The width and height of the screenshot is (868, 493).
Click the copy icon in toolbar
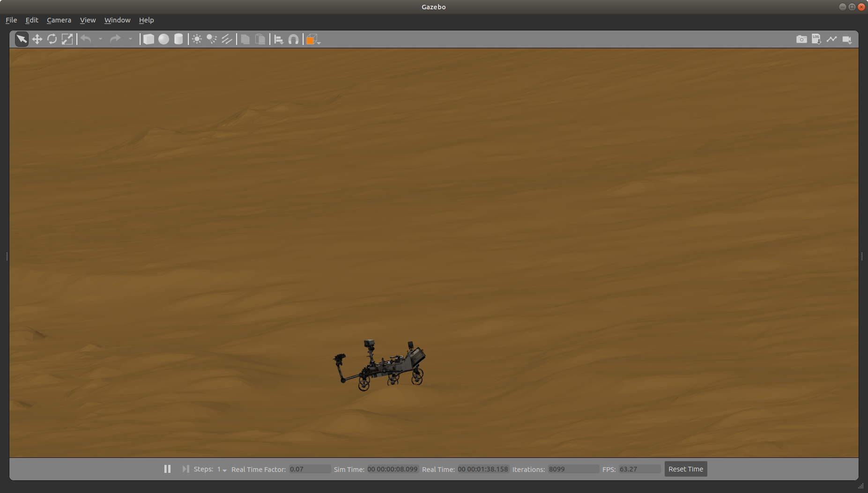click(245, 39)
